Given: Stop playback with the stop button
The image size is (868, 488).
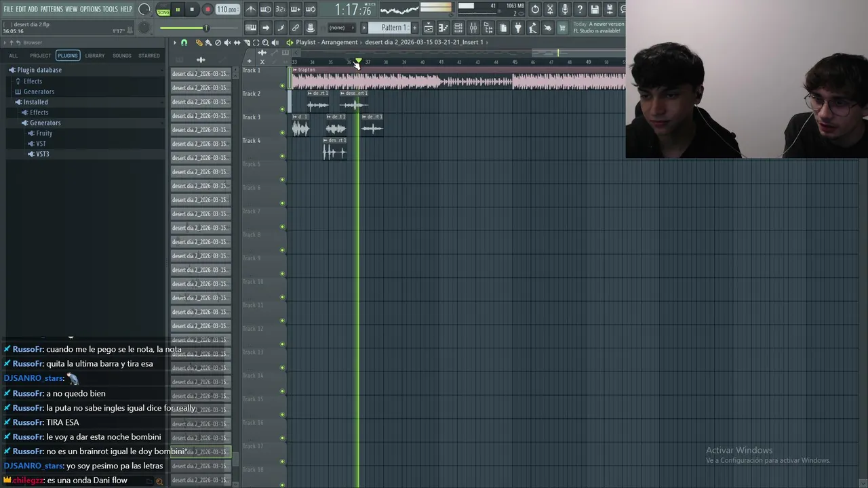Looking at the screenshot, I should [x=192, y=9].
